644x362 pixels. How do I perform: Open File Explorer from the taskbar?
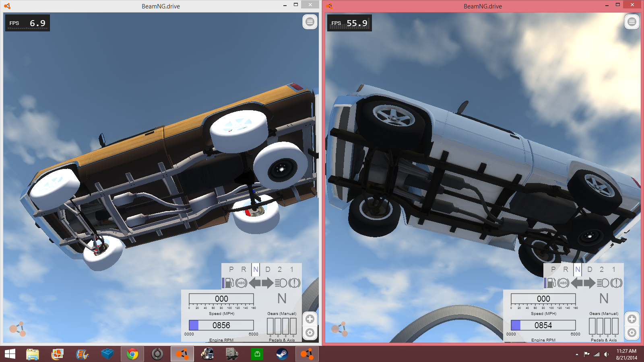pyautogui.click(x=33, y=354)
